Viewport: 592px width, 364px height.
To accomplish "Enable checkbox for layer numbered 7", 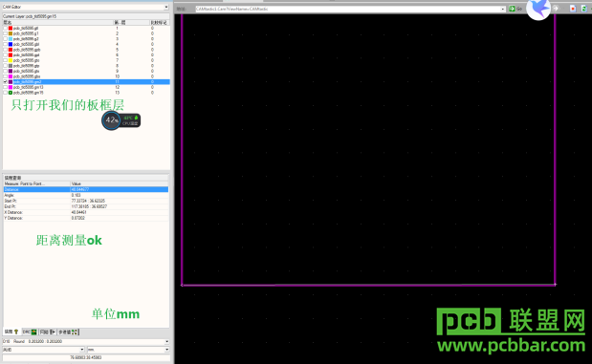I will (x=6, y=60).
